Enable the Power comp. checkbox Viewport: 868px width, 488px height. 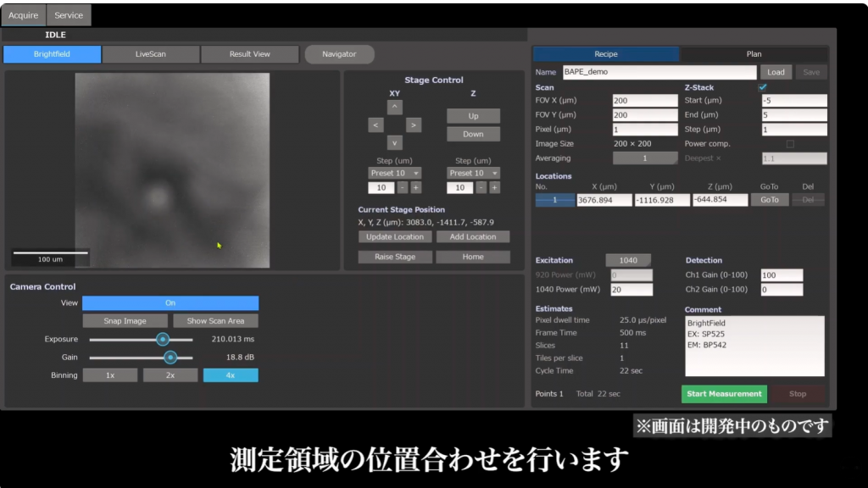790,144
